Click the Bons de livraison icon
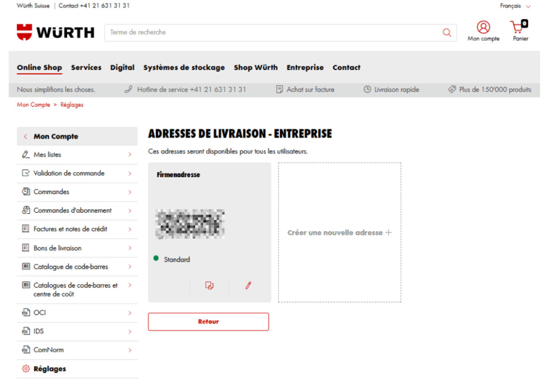Image resolution: width=549 pixels, height=392 pixels. click(x=26, y=248)
